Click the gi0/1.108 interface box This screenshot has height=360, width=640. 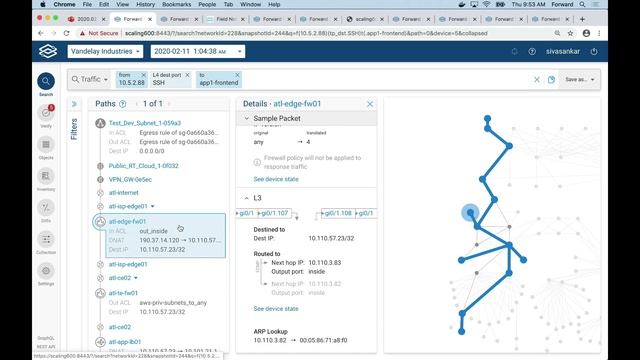coord(338,213)
